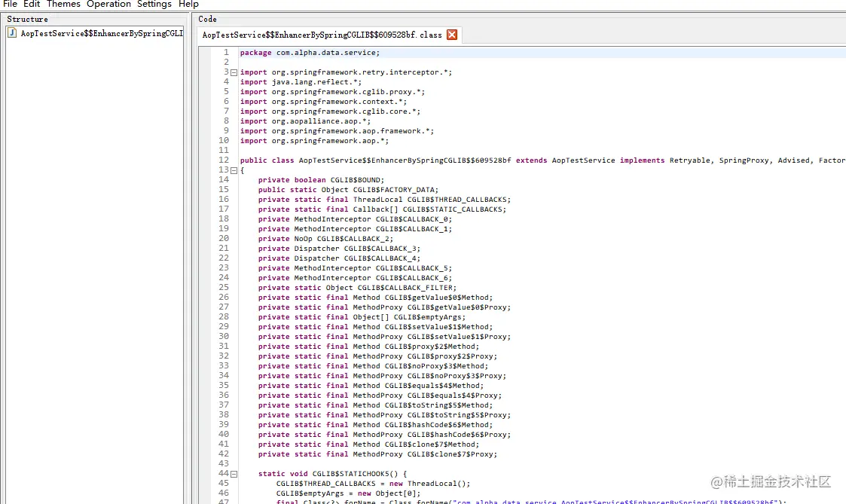This screenshot has width=846, height=504.
Task: Click the 'package com.alpha.data.service;' line
Action: (310, 53)
